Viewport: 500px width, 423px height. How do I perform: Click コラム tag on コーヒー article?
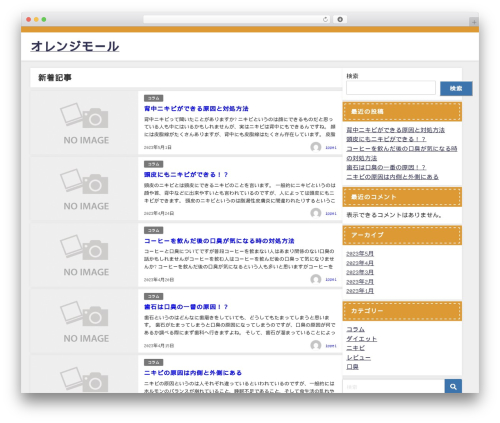(x=154, y=230)
